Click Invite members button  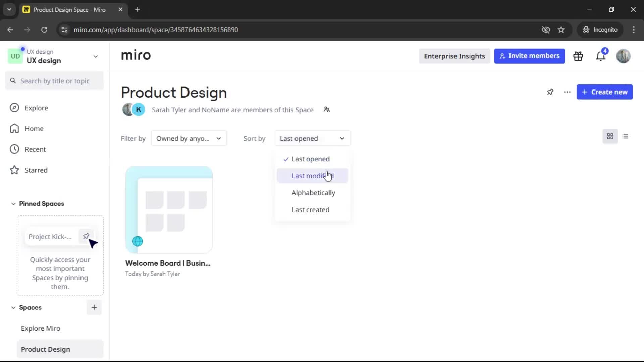point(529,56)
